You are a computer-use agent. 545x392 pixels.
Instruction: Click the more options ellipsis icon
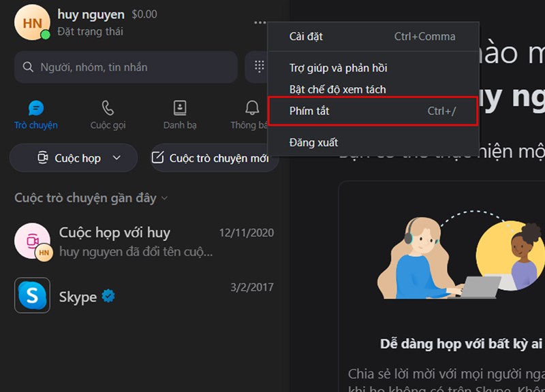tap(259, 22)
